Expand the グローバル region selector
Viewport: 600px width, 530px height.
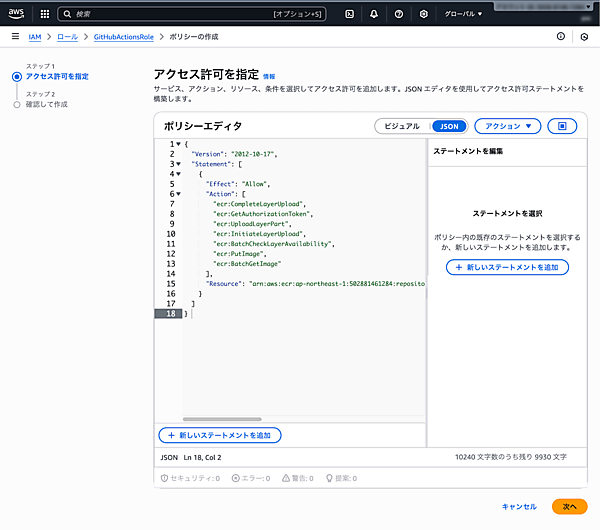tap(463, 14)
